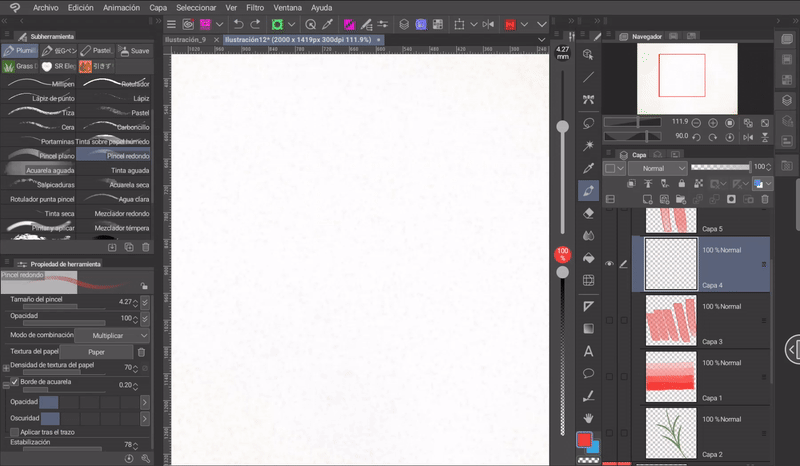
Task: Hide Capa 4 using its eye icon
Action: pyautogui.click(x=609, y=264)
